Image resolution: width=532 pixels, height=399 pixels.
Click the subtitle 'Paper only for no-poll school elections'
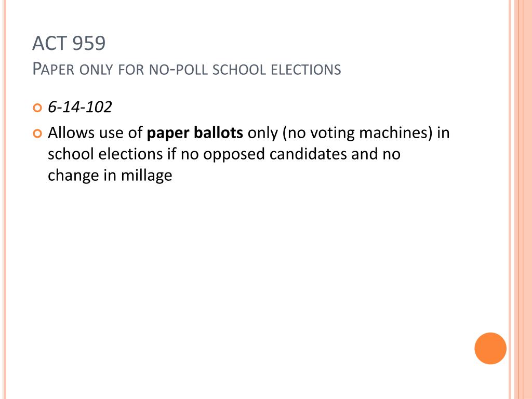[x=187, y=69]
